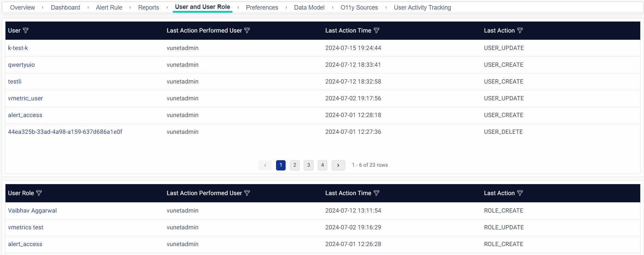Filter Last Action column in roles table
The height and width of the screenshot is (255, 644).
click(x=520, y=193)
